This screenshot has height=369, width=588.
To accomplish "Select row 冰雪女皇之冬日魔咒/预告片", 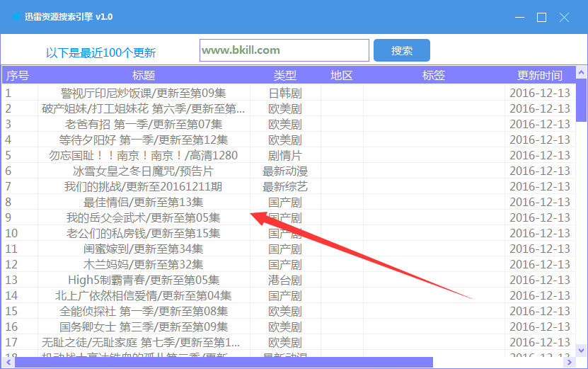I will 289,171.
